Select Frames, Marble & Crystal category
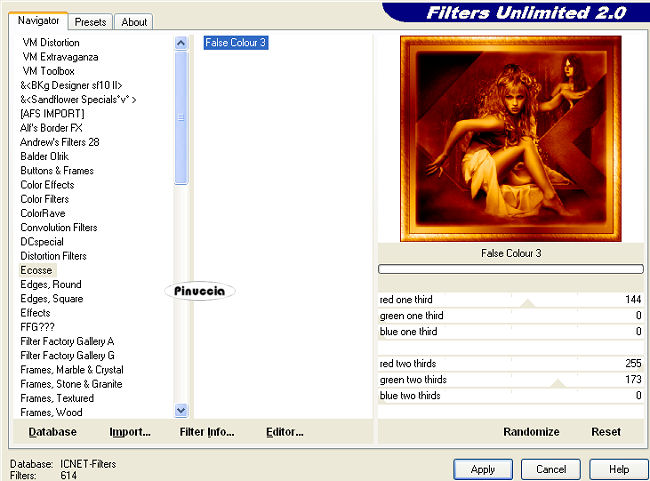650x481 pixels. click(x=72, y=369)
